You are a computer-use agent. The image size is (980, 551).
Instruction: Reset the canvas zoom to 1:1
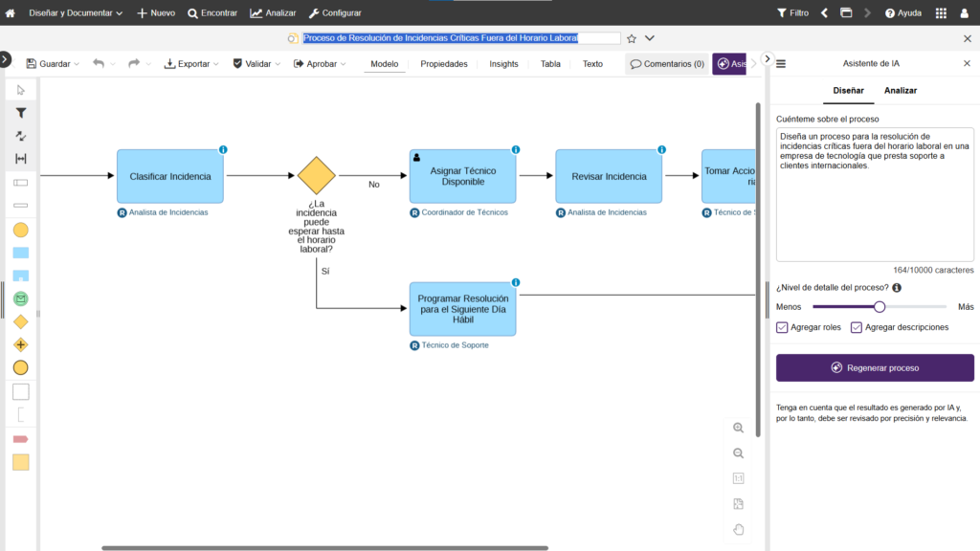click(x=738, y=478)
